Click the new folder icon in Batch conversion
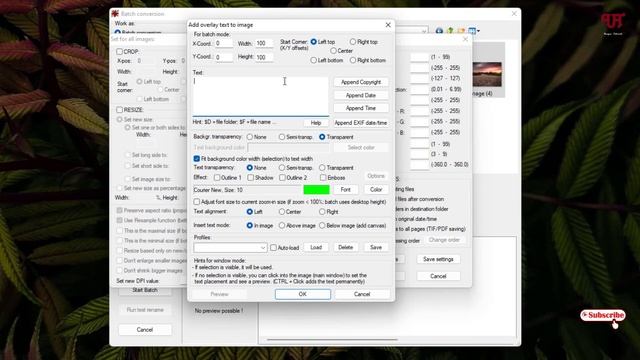This screenshot has height=360, width=640. coord(461,31)
